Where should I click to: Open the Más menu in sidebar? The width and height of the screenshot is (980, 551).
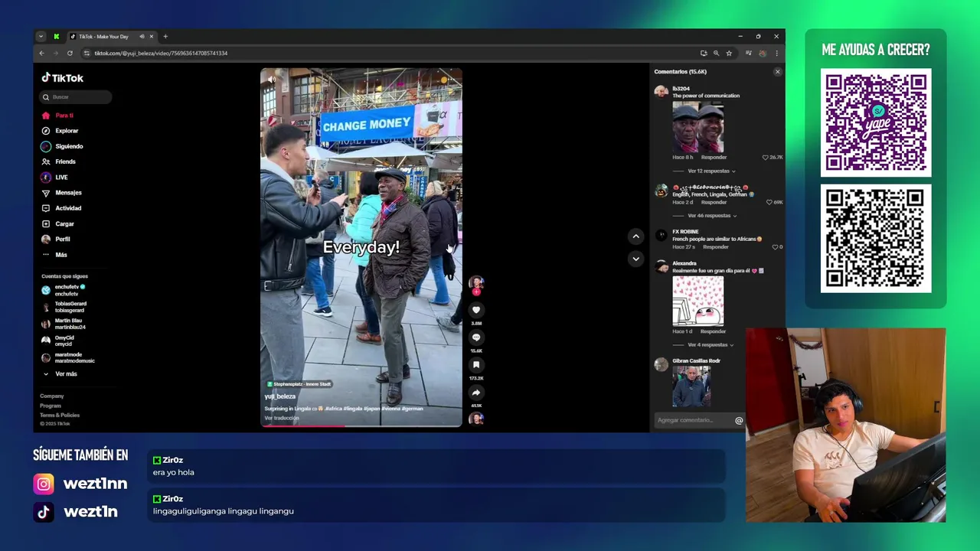(x=54, y=255)
